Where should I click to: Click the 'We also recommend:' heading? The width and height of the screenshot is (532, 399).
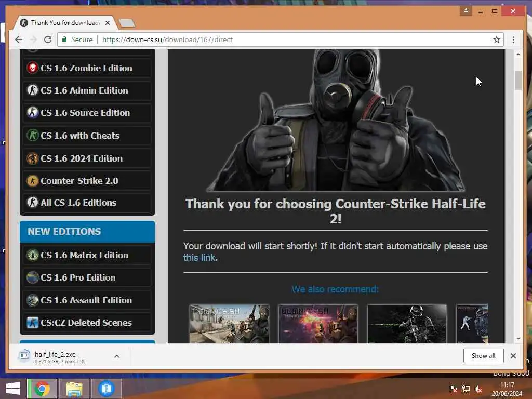click(335, 289)
